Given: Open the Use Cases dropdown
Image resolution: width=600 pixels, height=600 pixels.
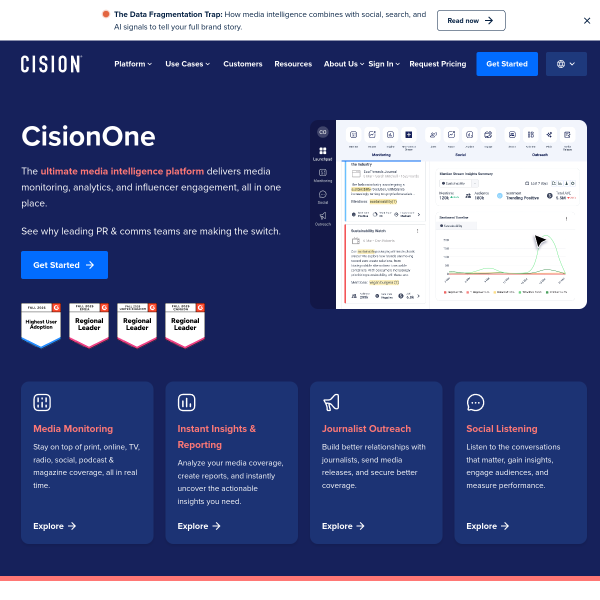Looking at the screenshot, I should [x=188, y=64].
